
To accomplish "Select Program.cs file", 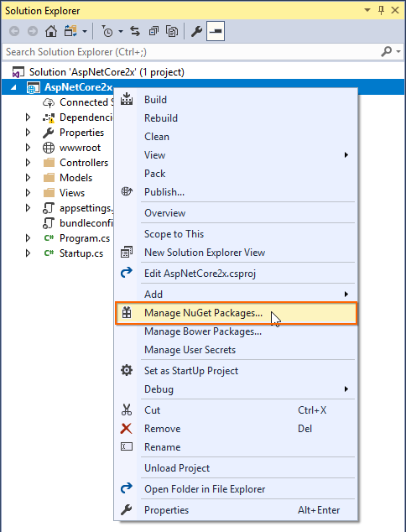I will click(x=85, y=238).
